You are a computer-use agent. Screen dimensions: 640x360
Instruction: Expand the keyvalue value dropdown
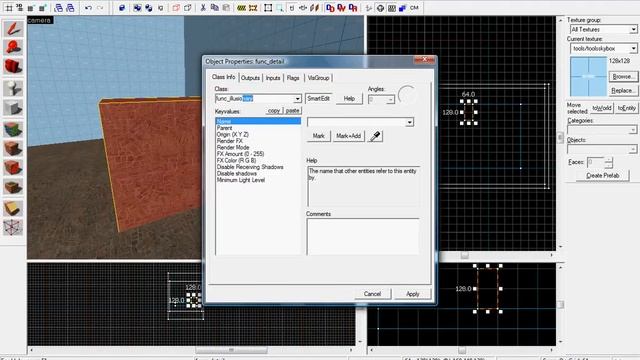click(409, 122)
